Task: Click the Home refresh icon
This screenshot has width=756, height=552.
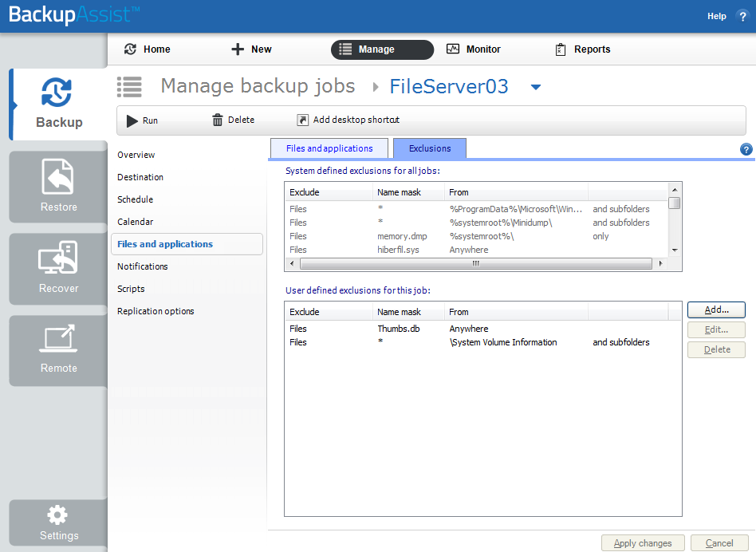Action: tap(130, 49)
